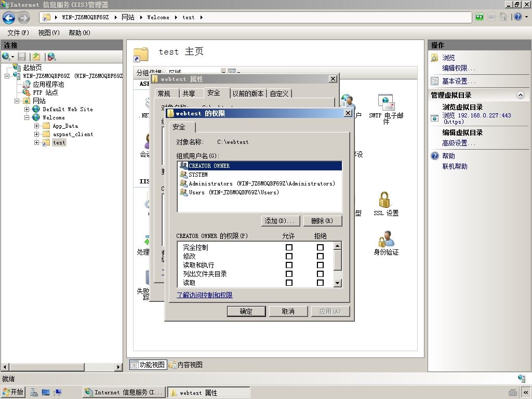Image resolution: width=532 pixels, height=399 pixels.
Task: Open the 身份验证 feature icon
Action: tap(386, 239)
